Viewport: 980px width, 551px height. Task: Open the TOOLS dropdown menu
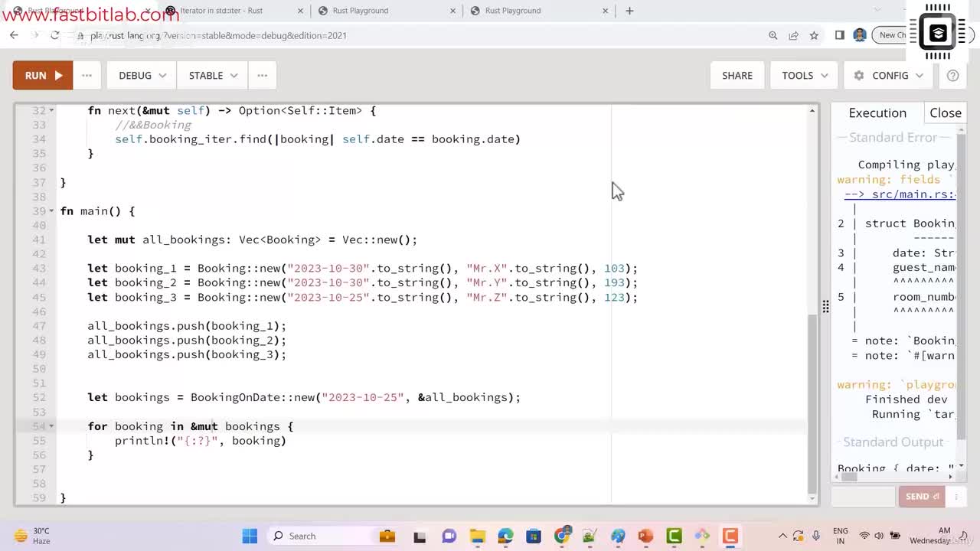click(805, 75)
